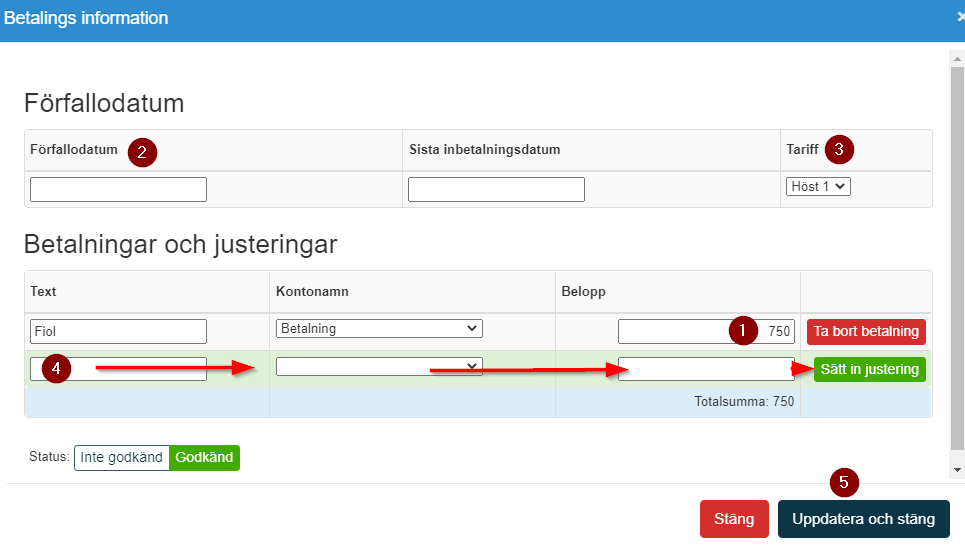Click the Betalningar och justeringar heading

click(x=180, y=244)
